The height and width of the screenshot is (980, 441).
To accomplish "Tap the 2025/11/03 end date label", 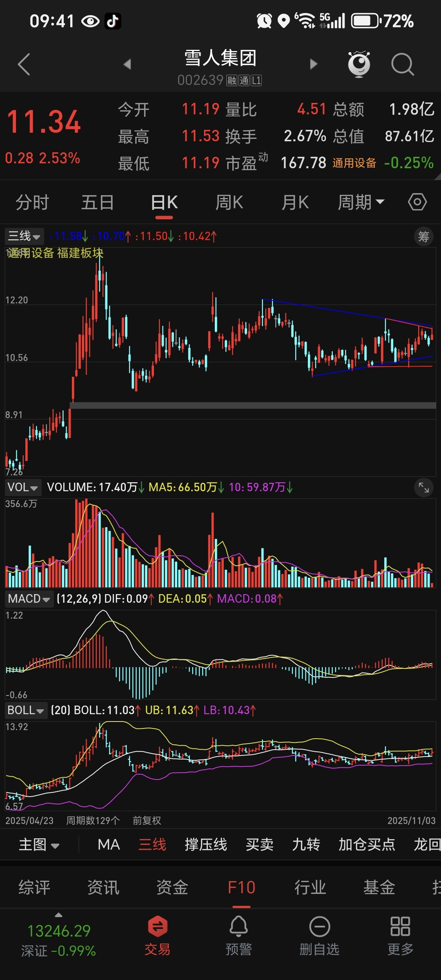I will (x=412, y=820).
